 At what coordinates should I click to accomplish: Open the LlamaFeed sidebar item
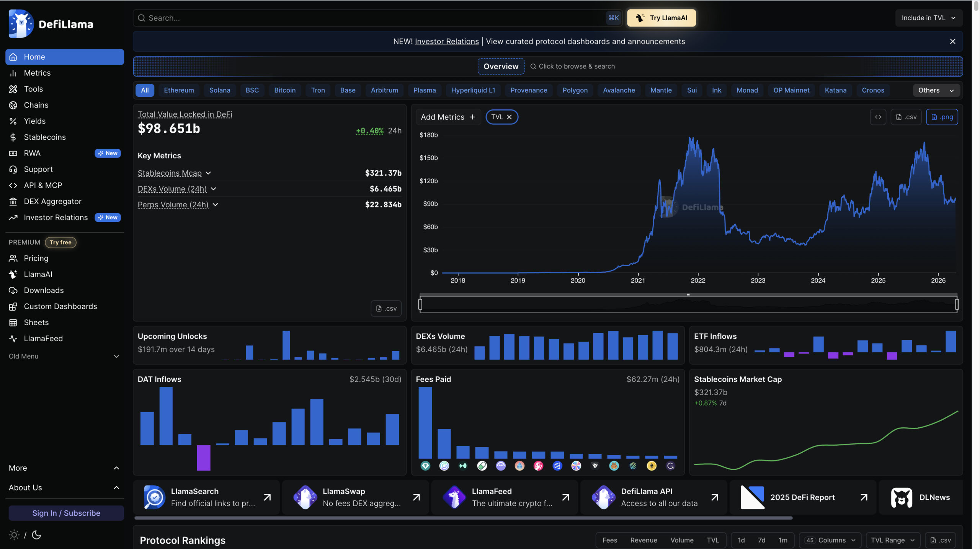point(64,339)
